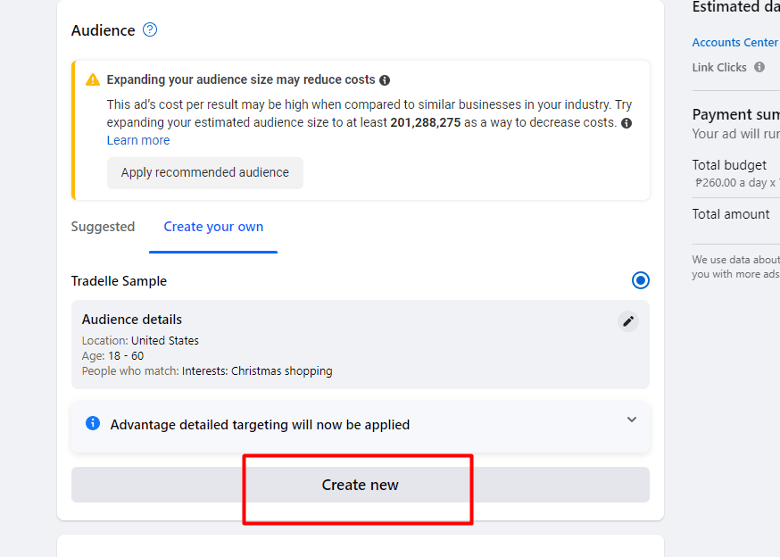Expand the Advantage detailed targeting chevron
The height and width of the screenshot is (560, 780).
[632, 419]
